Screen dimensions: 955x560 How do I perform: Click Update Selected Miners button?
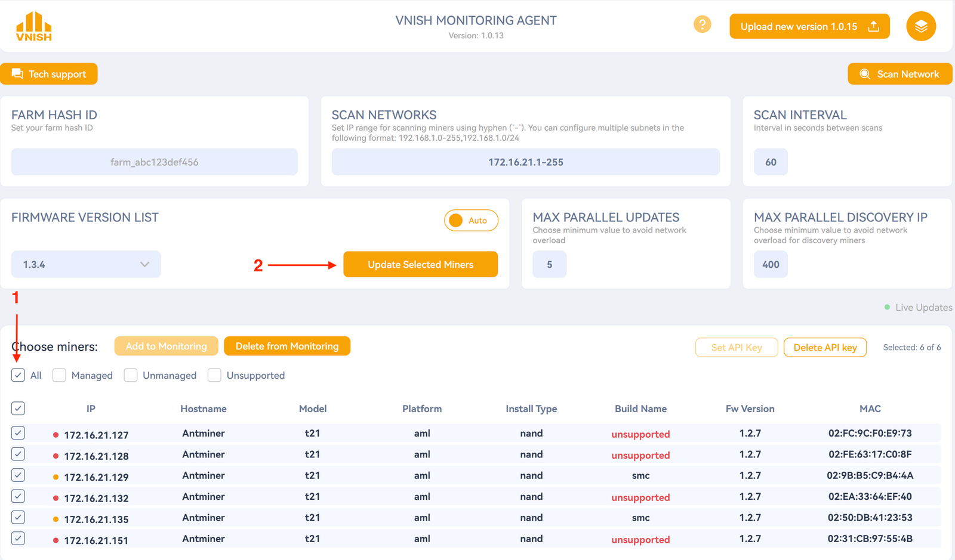pyautogui.click(x=420, y=264)
